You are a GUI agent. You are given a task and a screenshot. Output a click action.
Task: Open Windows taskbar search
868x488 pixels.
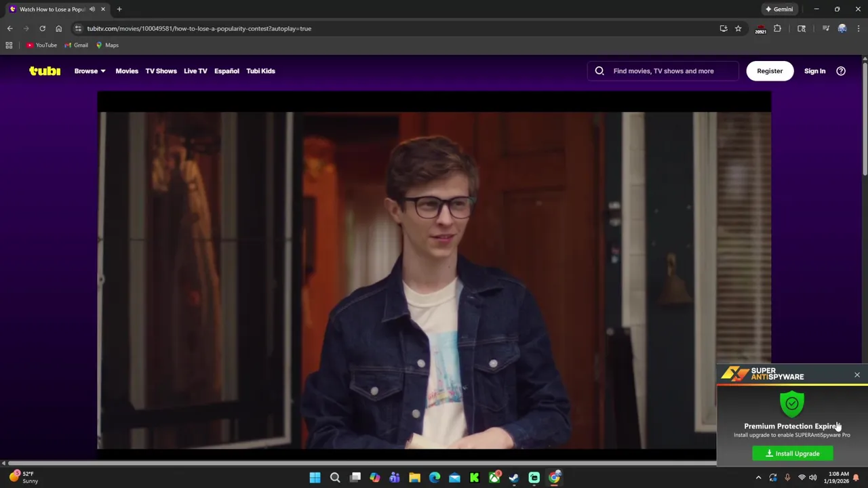[x=335, y=478]
